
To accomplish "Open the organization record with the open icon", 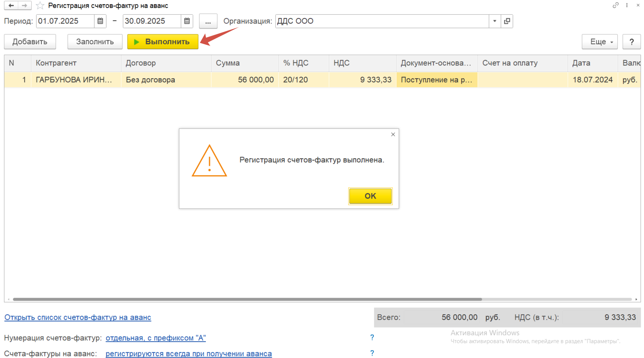I will pyautogui.click(x=507, y=21).
